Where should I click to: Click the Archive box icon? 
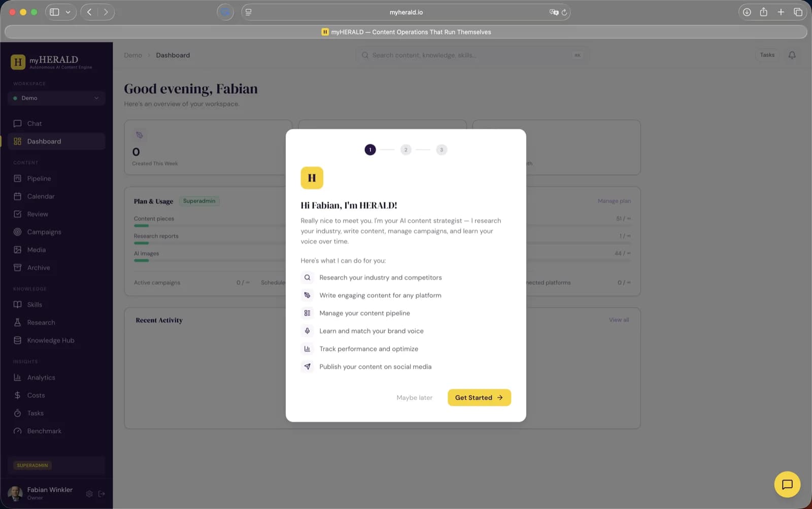[18, 267]
